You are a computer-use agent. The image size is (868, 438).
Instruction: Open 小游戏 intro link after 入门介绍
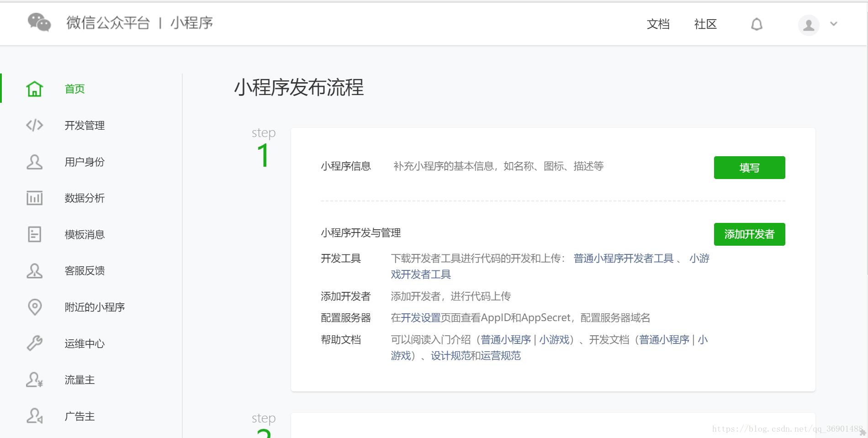[555, 340]
